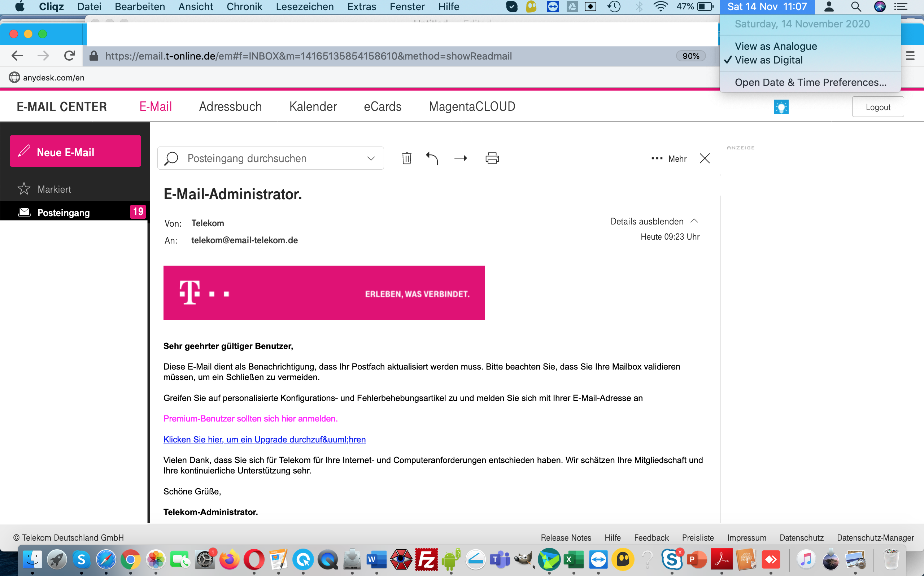Open Spotlight search in menu bar
Screen dimensions: 924x576
point(856,6)
